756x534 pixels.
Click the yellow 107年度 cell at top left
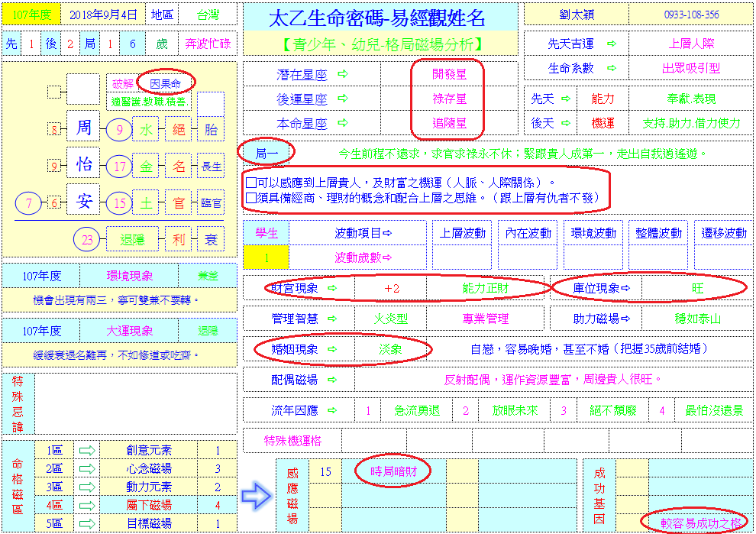point(31,15)
